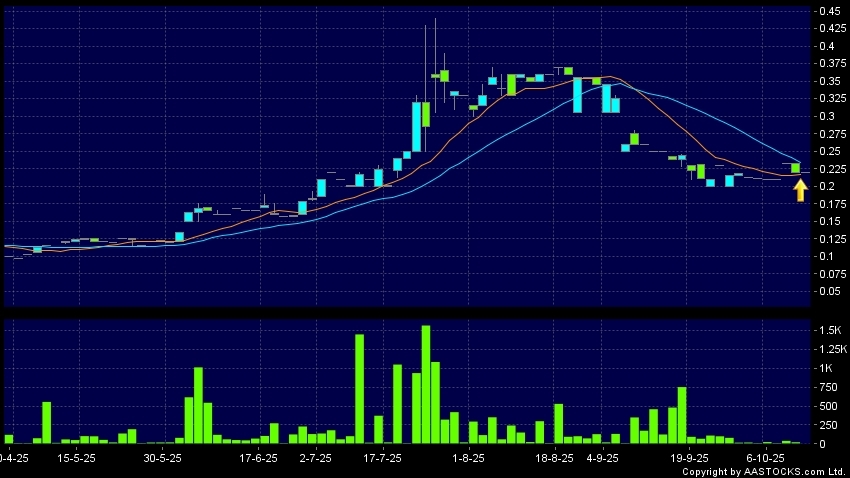Select the 750 volume axis label

[x=826, y=387]
